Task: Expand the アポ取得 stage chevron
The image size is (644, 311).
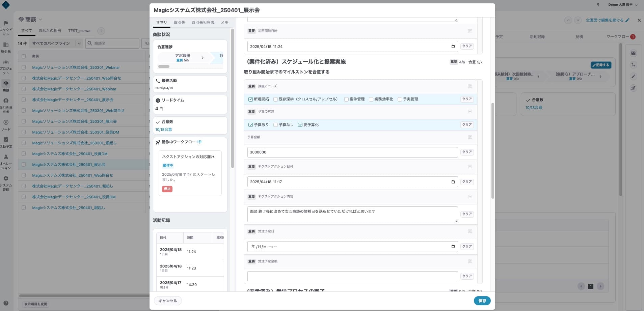Action: pos(203,58)
